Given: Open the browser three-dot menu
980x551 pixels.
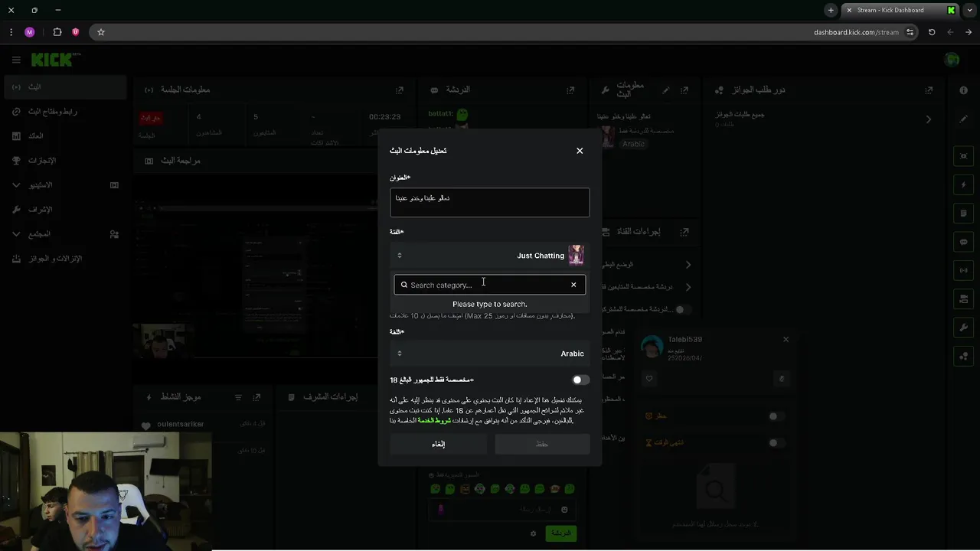Looking at the screenshot, I should click(11, 32).
